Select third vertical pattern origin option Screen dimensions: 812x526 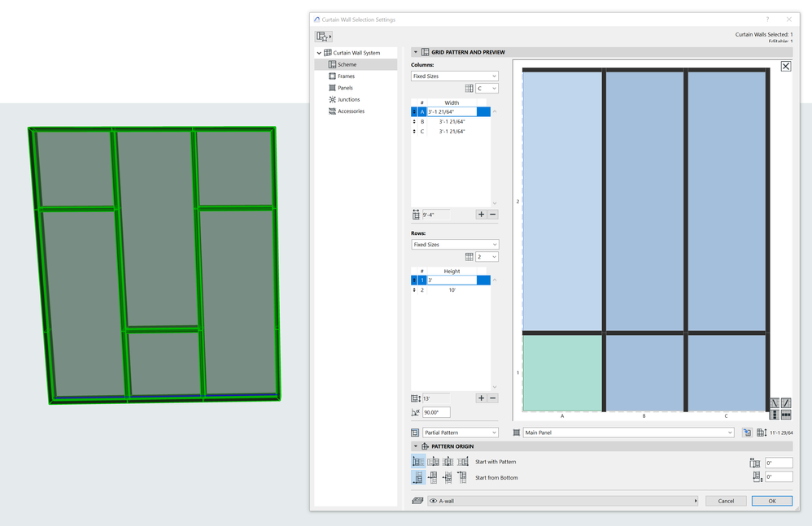tap(448, 477)
